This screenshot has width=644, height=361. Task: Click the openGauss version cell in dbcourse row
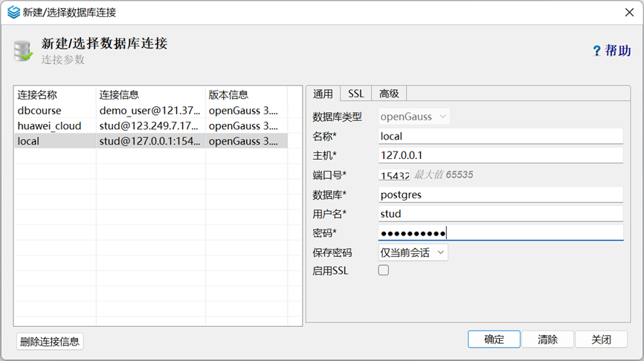click(x=246, y=111)
